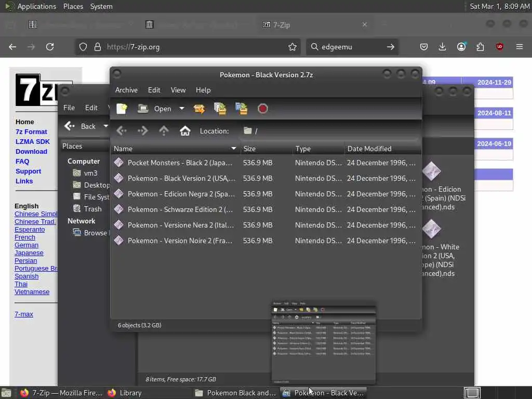
Task: Open Firefox hamburger menu
Action: [x=520, y=47]
